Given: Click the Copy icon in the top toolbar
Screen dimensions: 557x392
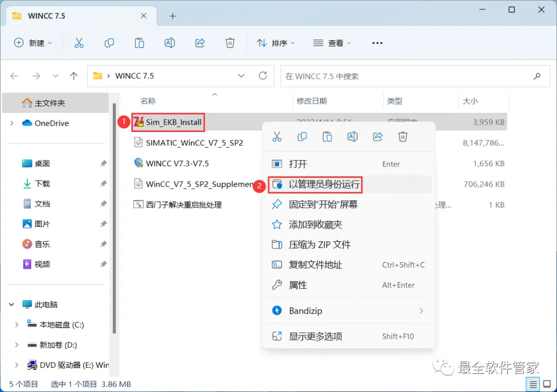Looking at the screenshot, I should coord(109,43).
